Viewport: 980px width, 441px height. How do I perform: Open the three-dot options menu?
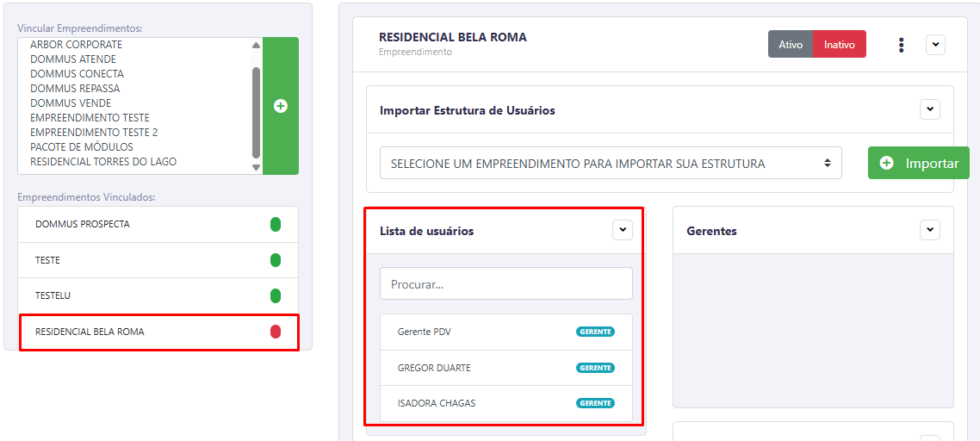pos(901,45)
